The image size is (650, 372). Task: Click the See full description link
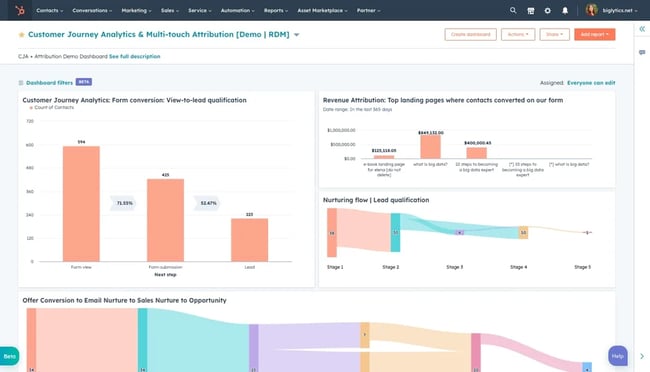(134, 56)
